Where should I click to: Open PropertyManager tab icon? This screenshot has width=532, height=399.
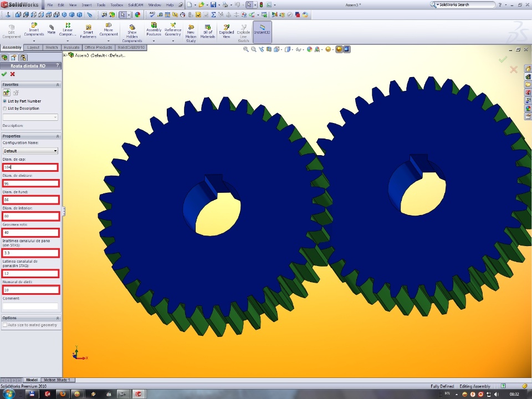coord(13,57)
